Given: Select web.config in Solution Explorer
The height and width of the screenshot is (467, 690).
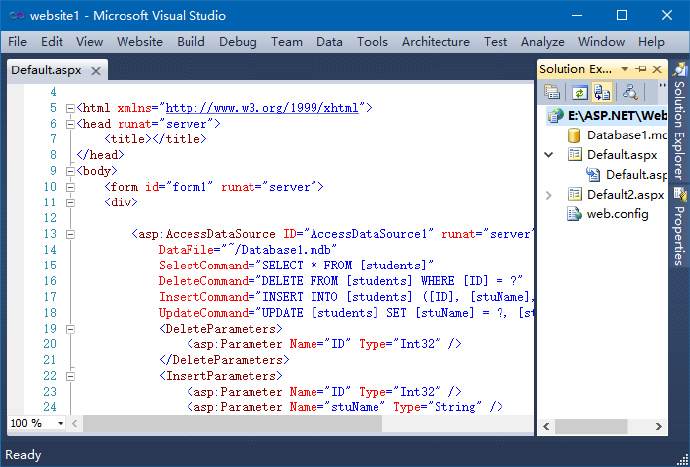Looking at the screenshot, I should coord(617,214).
